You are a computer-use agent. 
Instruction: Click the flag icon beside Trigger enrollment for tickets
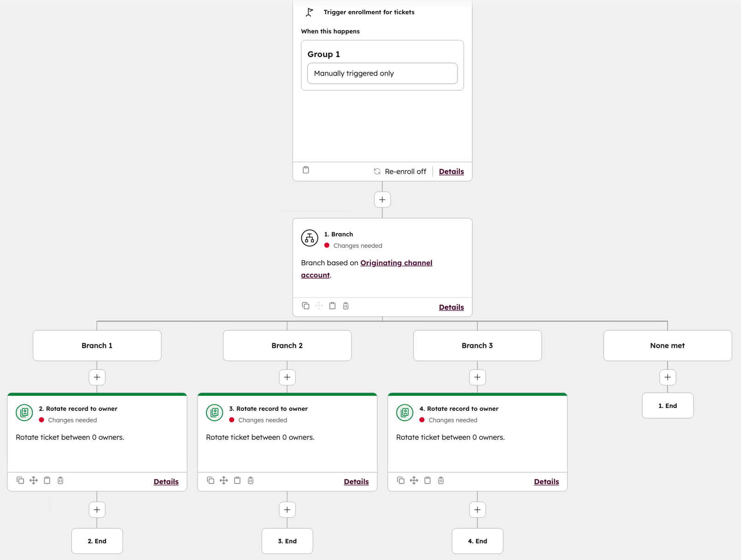pyautogui.click(x=309, y=12)
